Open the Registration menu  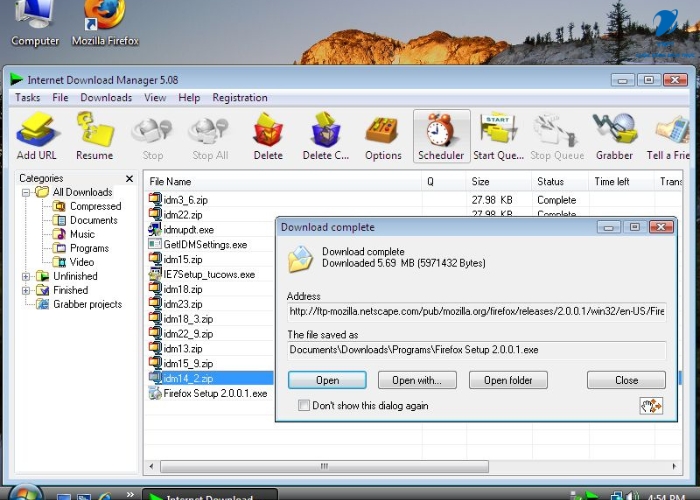(239, 98)
